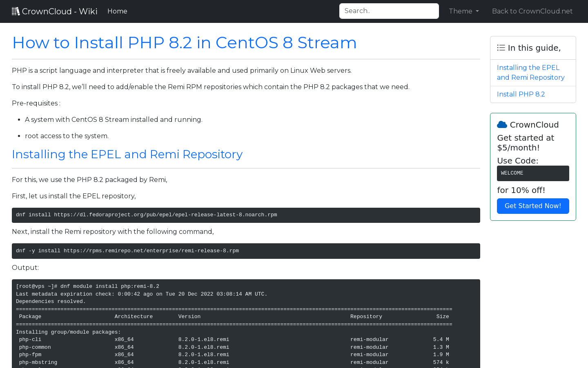Click the Get Started Now! button
The image size is (588, 368).
click(533, 206)
